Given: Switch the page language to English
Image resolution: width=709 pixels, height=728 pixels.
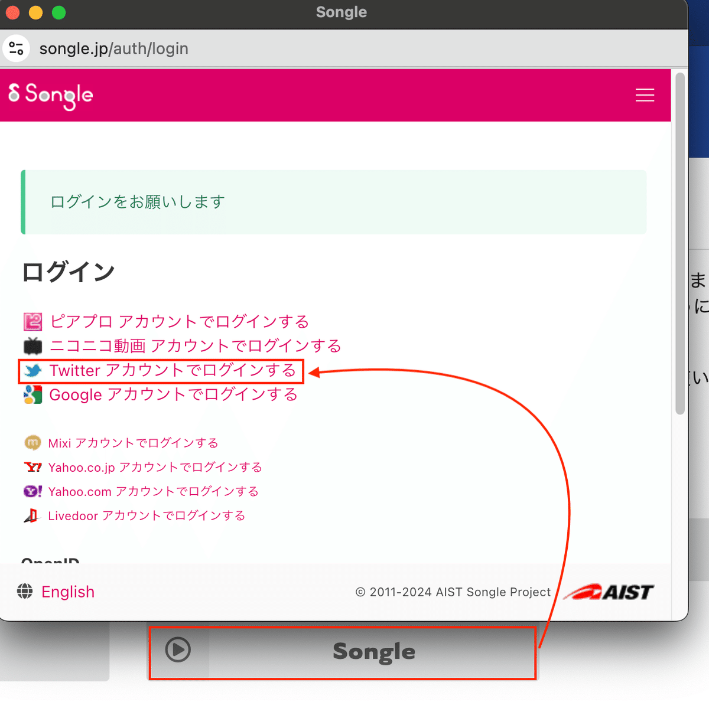Looking at the screenshot, I should 67,592.
